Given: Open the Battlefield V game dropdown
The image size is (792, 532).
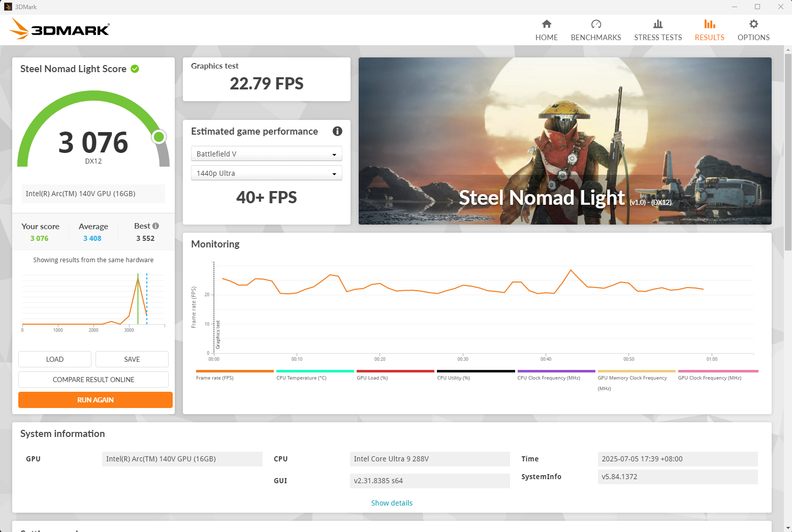Looking at the screenshot, I should point(266,153).
